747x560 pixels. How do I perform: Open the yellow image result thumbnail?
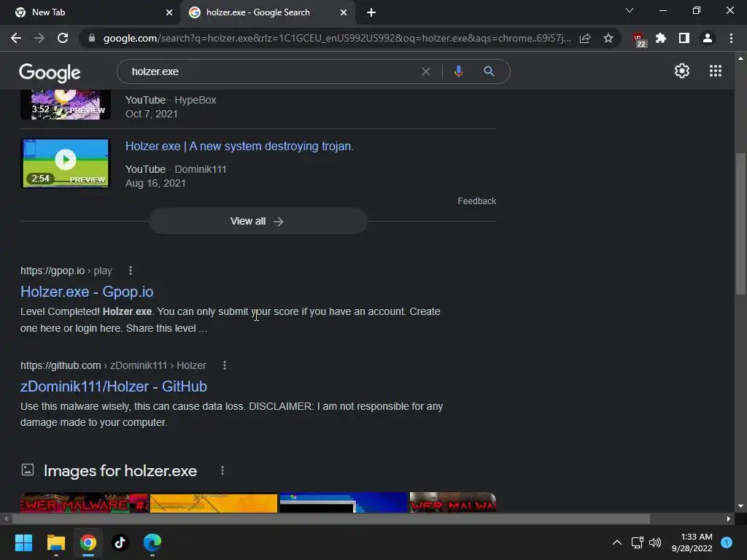coord(214,503)
